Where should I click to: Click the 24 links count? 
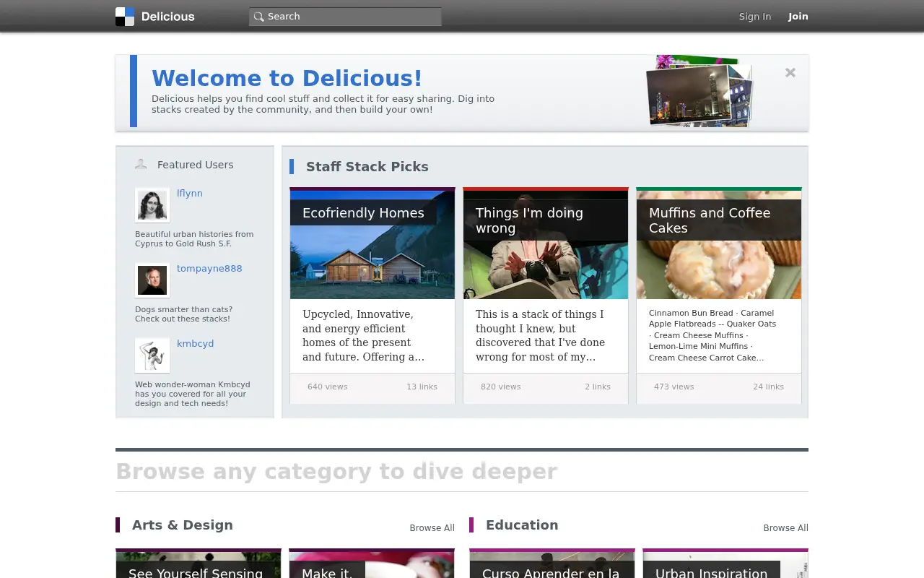pyautogui.click(x=768, y=387)
